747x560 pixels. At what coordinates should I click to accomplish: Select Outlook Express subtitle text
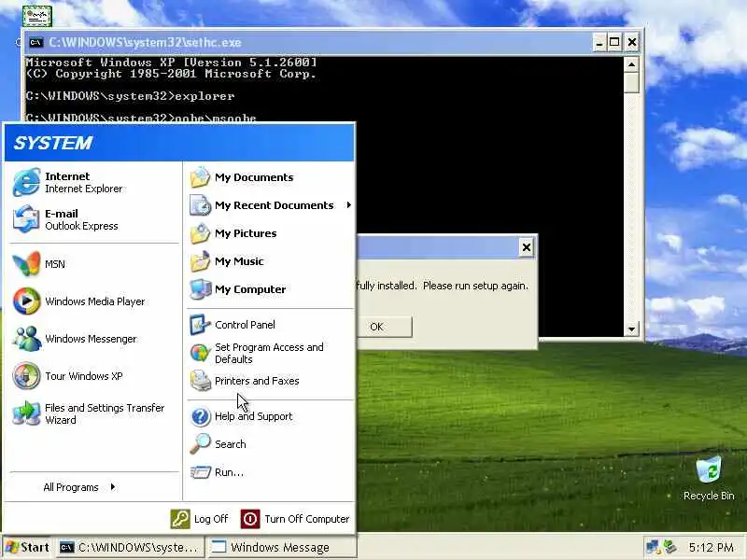point(81,226)
